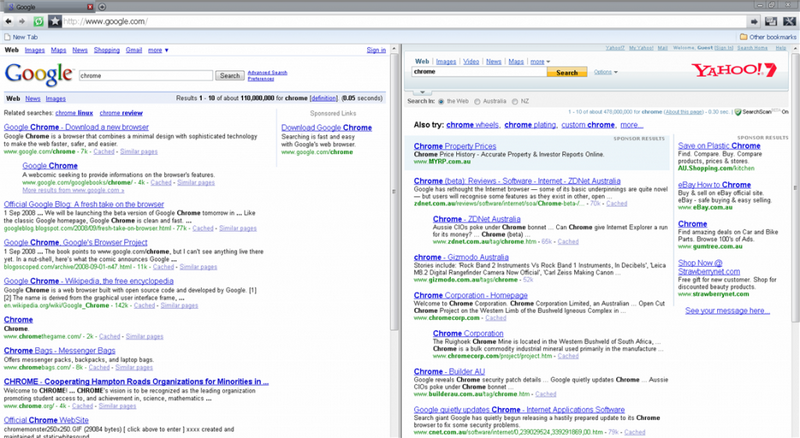Switch to Yahoo Images search tab
The image size is (800, 438).
(446, 61)
